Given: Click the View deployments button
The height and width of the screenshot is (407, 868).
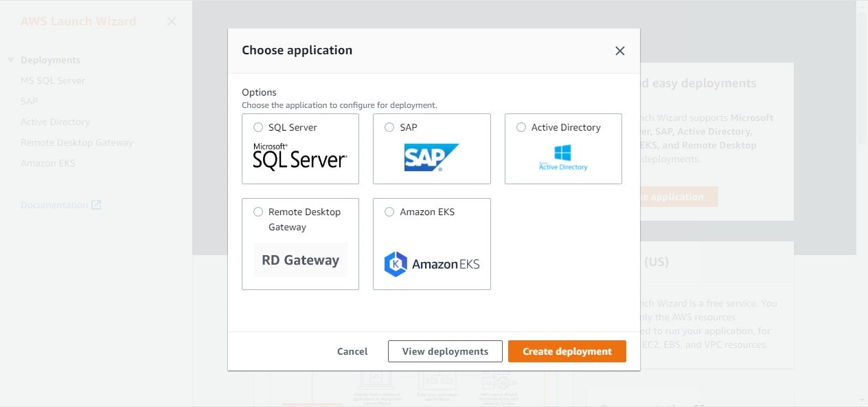Looking at the screenshot, I should tap(445, 351).
